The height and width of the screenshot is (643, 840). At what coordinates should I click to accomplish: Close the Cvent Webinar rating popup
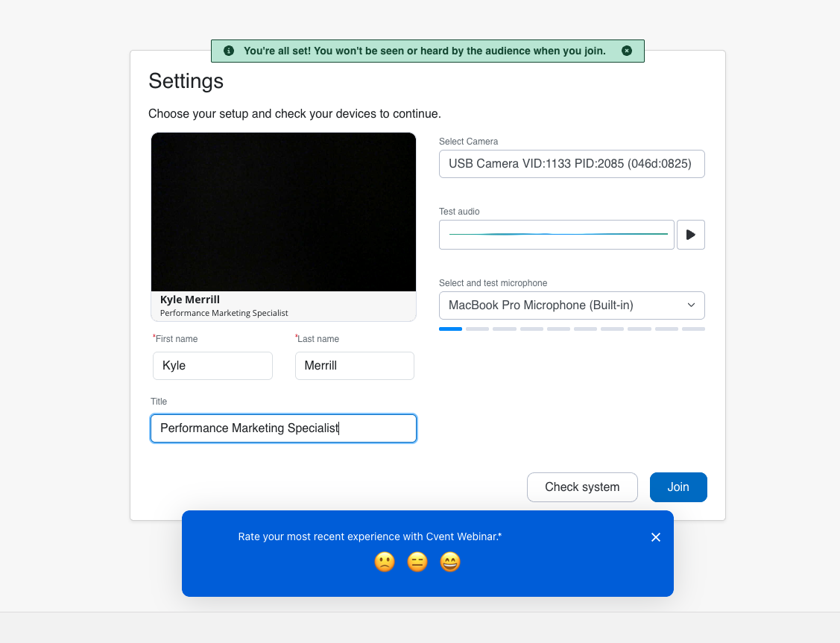coord(655,536)
